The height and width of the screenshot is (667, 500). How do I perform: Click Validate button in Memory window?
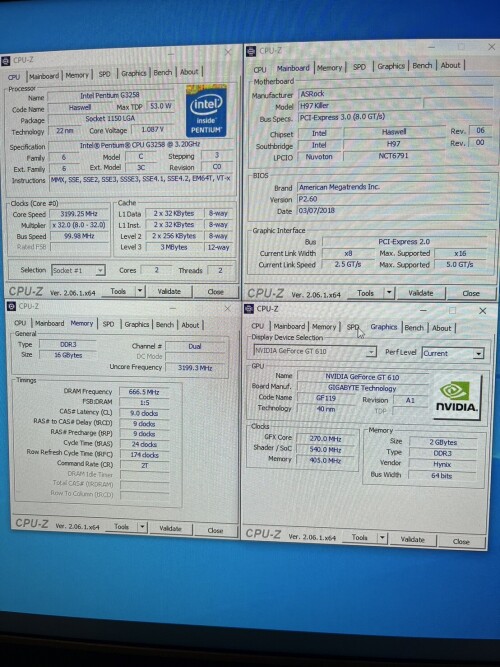[x=170, y=528]
